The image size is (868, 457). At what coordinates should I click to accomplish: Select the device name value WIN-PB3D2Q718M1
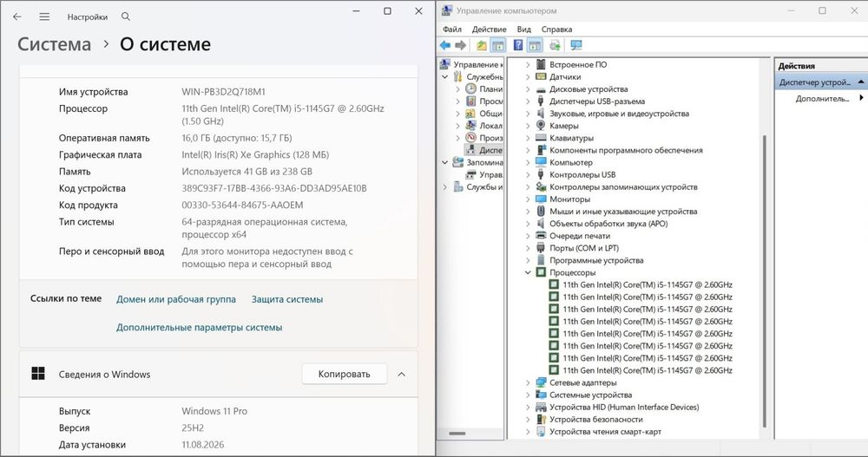pos(224,92)
